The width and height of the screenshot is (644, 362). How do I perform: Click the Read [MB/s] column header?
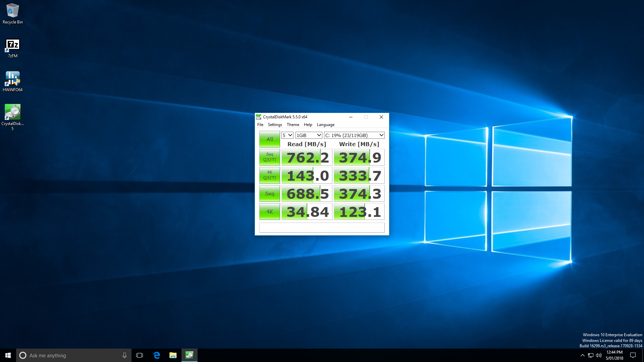tap(307, 144)
